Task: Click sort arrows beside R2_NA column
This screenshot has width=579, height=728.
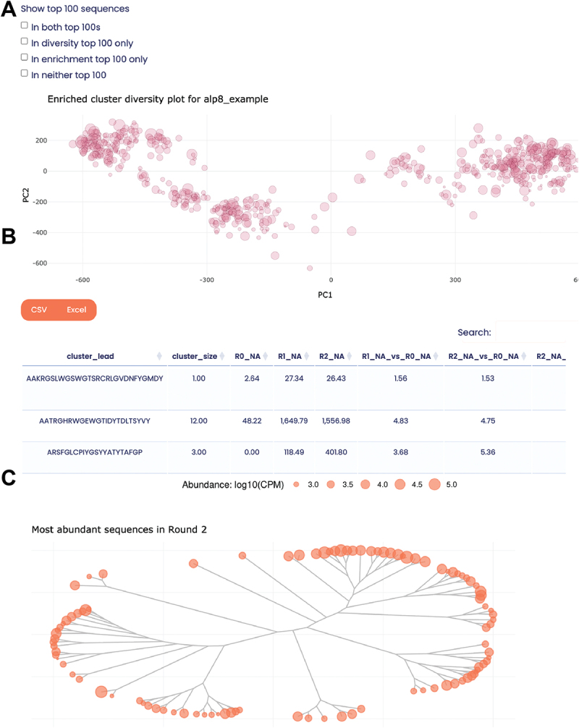Action: coord(349,356)
